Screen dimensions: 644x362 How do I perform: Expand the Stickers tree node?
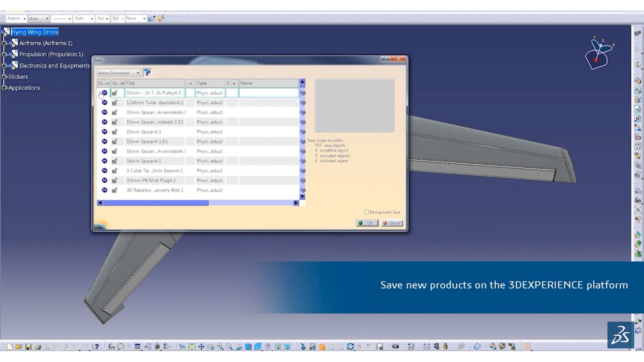tap(4, 77)
